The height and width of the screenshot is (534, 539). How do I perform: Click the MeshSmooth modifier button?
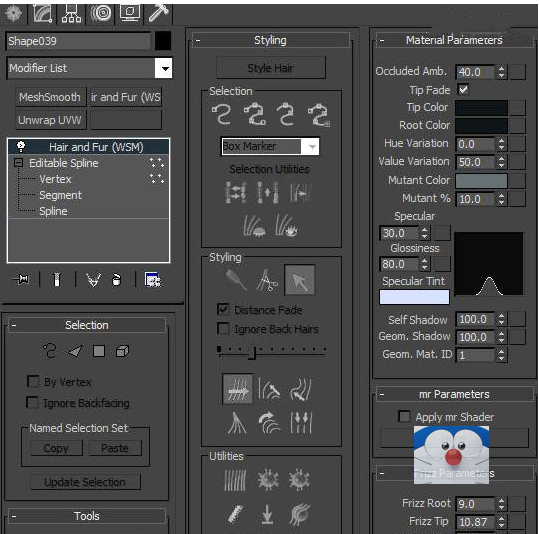point(50,97)
